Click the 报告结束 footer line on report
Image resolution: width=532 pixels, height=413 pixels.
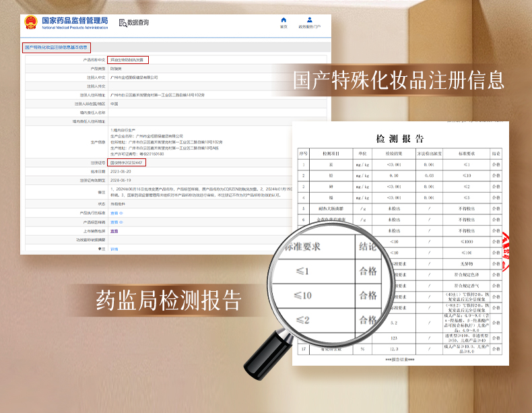[400, 360]
